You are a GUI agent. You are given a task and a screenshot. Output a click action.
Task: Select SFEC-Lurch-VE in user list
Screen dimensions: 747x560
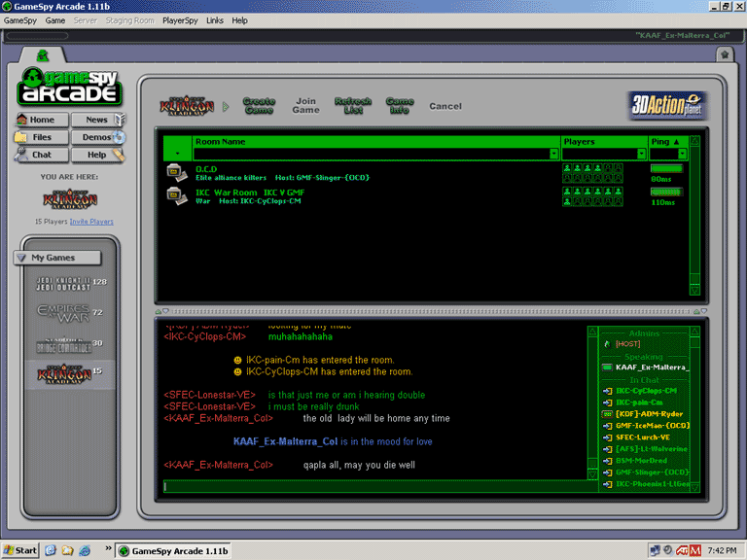coord(643,437)
